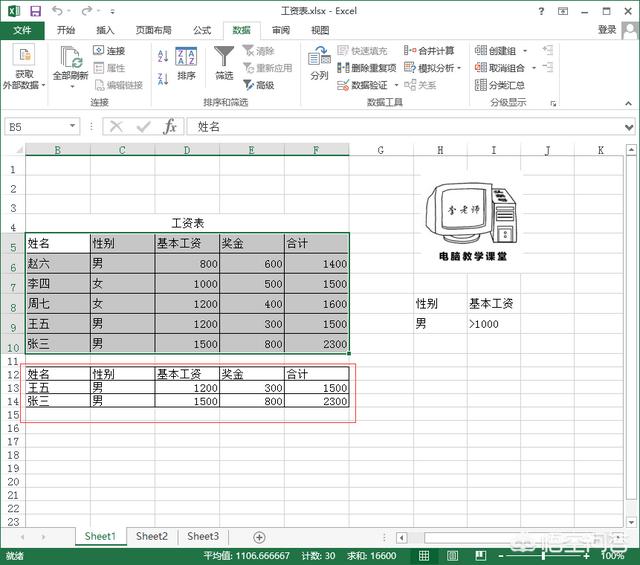Open Ribbon Display Options icon

563,11
